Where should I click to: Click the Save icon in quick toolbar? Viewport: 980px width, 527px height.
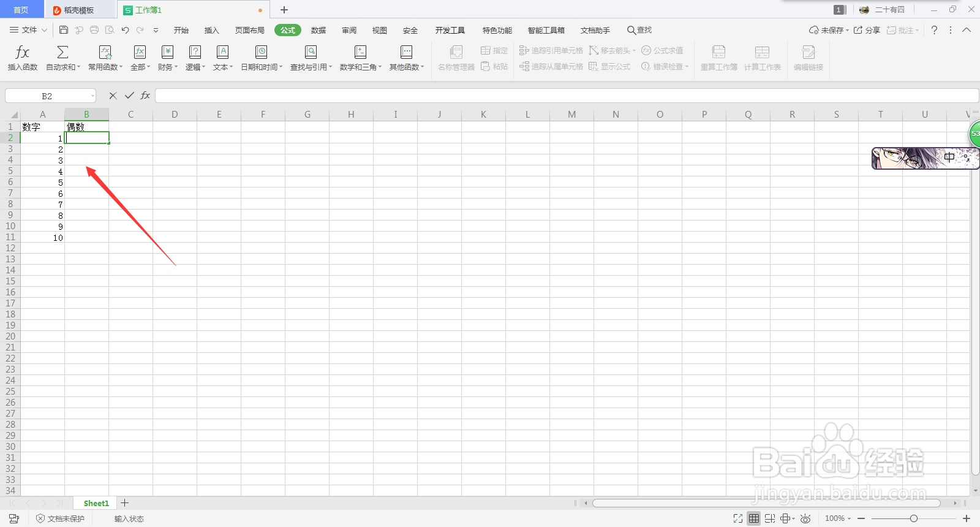click(x=64, y=29)
